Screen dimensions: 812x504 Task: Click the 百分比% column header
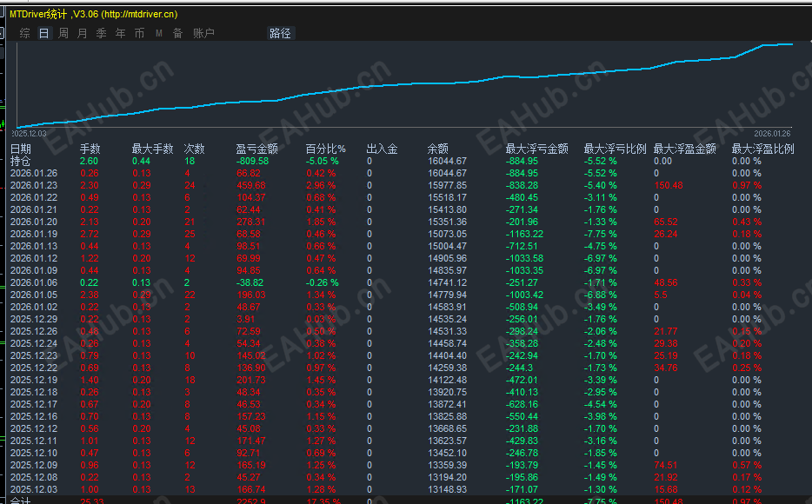pos(326,149)
